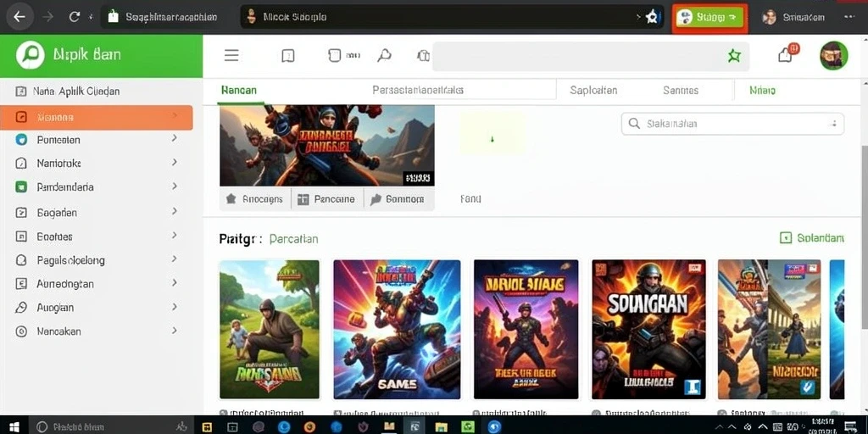
Task: Click into the "Stakamahan" search input
Action: click(x=732, y=124)
